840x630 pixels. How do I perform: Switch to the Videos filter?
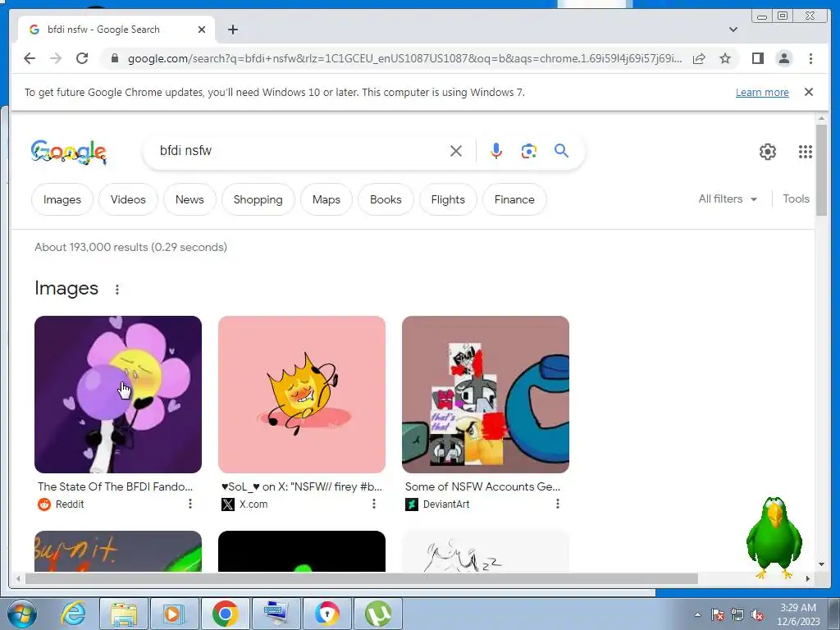click(x=128, y=199)
